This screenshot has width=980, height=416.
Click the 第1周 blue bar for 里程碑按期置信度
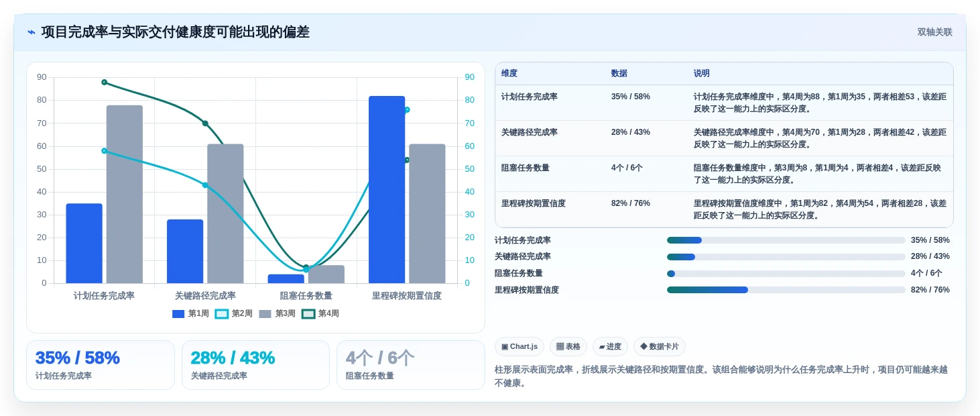point(387,190)
